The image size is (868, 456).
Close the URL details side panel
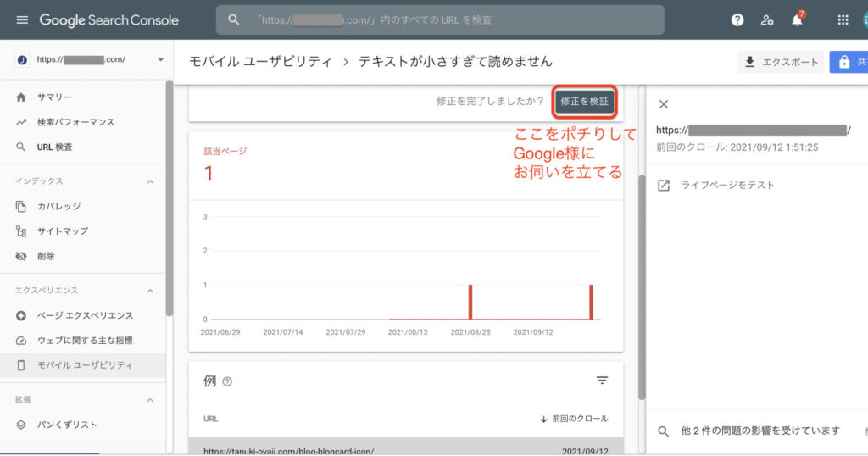[x=664, y=104]
